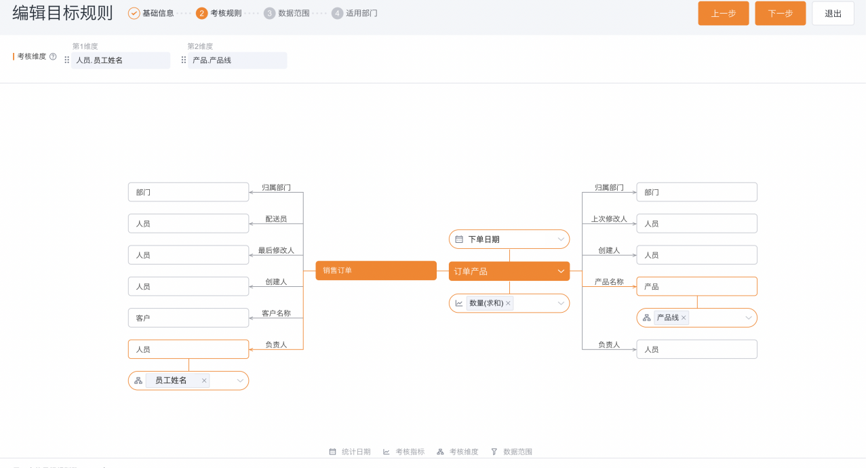This screenshot has height=468, width=868.
Task: Click the 退出 button
Action: pos(833,14)
